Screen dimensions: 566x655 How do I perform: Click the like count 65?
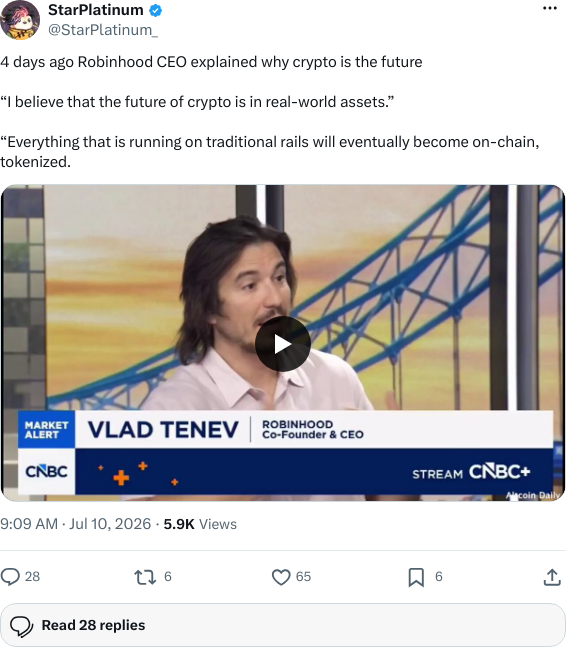pyautogui.click(x=303, y=577)
